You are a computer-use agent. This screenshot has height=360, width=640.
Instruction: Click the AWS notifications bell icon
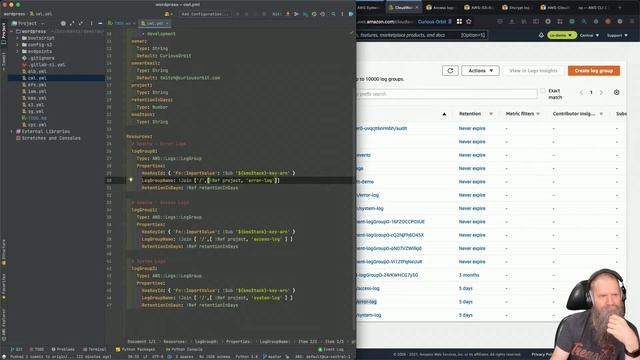541,35
